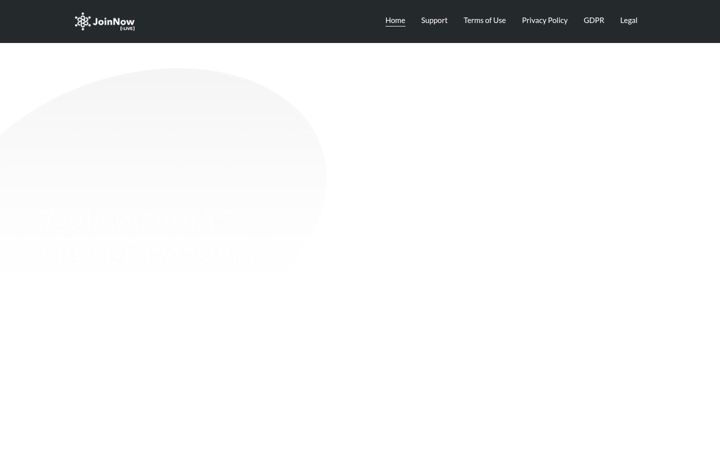Select the Legal nav link
The height and width of the screenshot is (450, 720).
628,20
